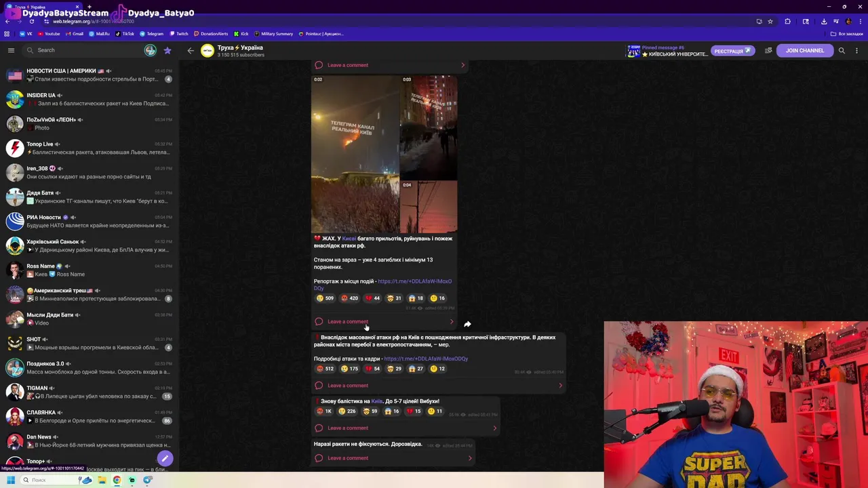Click the Windows Start button

coord(10,480)
